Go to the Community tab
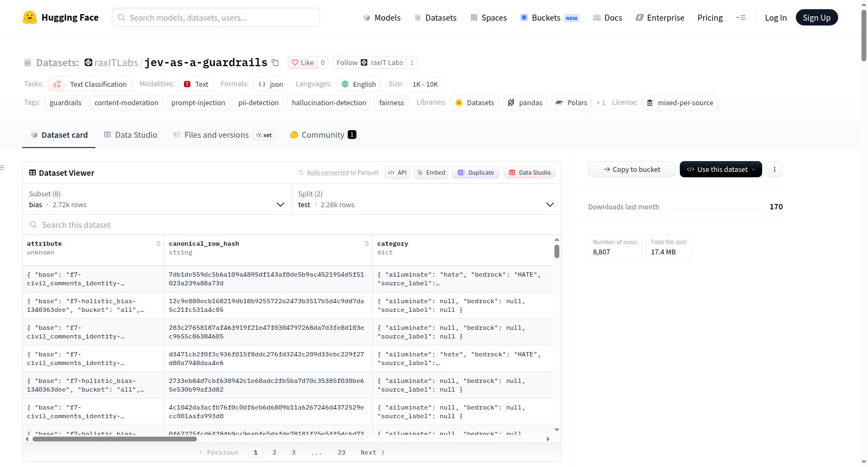Image resolution: width=868 pixels, height=467 pixels. tap(323, 135)
